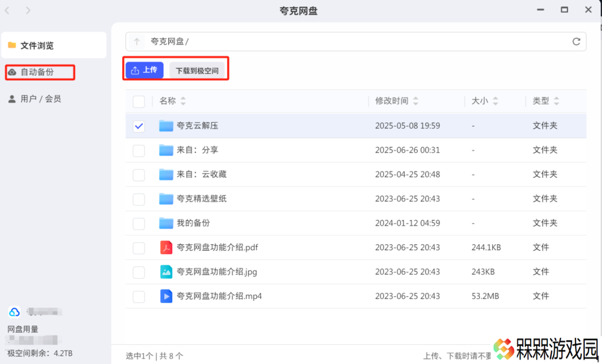The width and height of the screenshot is (602, 364).
Task: Select the 我的备份 folder name
Action: [x=193, y=223]
